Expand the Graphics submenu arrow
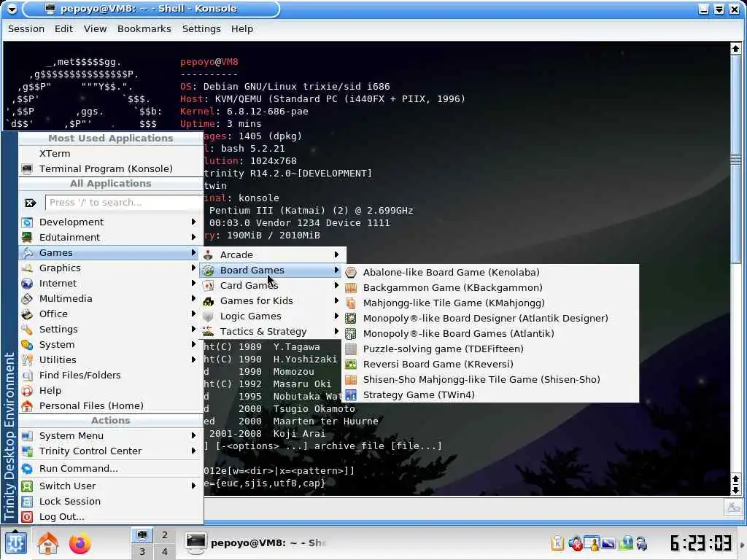This screenshot has height=560, width=747. (x=193, y=268)
